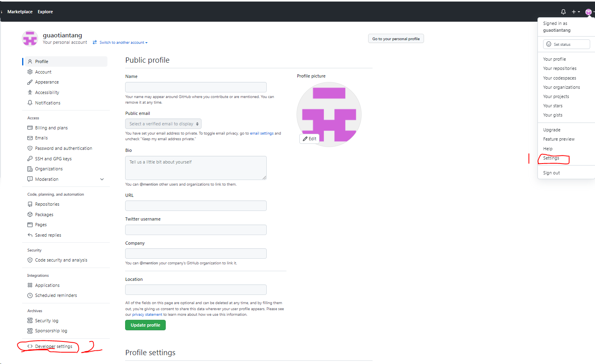This screenshot has width=595, height=364.
Task: Click the Name input field
Action: [196, 87]
